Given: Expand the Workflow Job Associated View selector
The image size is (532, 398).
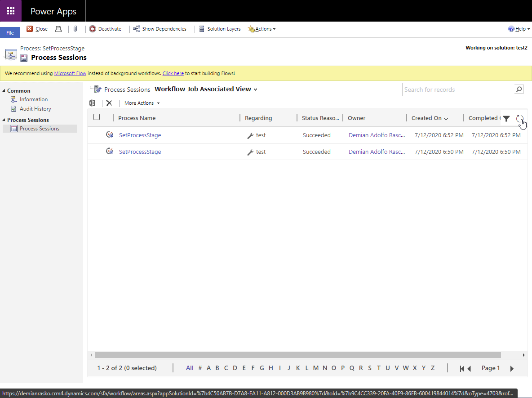Looking at the screenshot, I should point(256,89).
